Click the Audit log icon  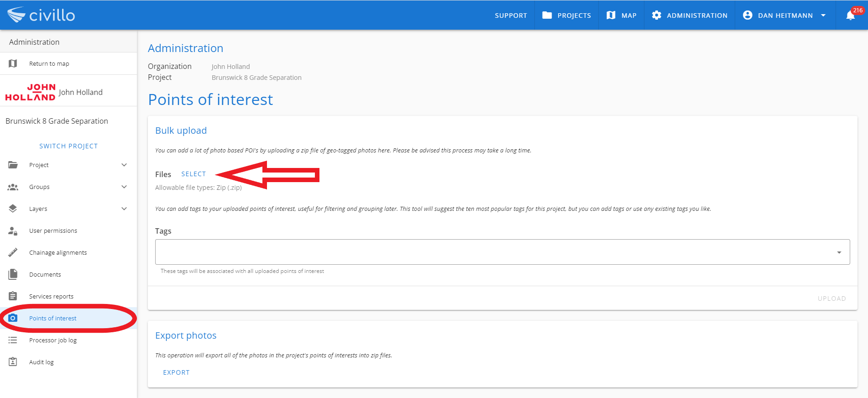(13, 362)
